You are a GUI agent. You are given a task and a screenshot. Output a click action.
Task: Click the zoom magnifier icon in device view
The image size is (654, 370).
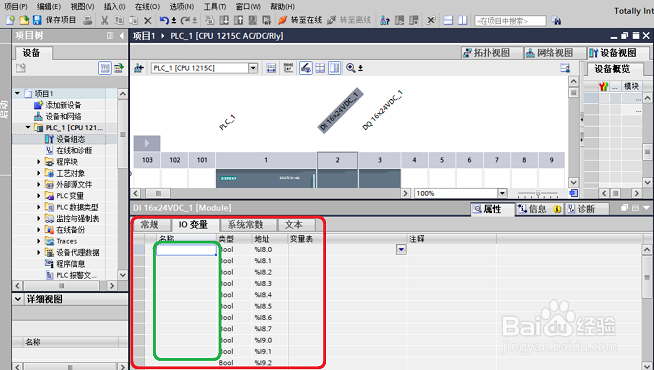(x=350, y=68)
